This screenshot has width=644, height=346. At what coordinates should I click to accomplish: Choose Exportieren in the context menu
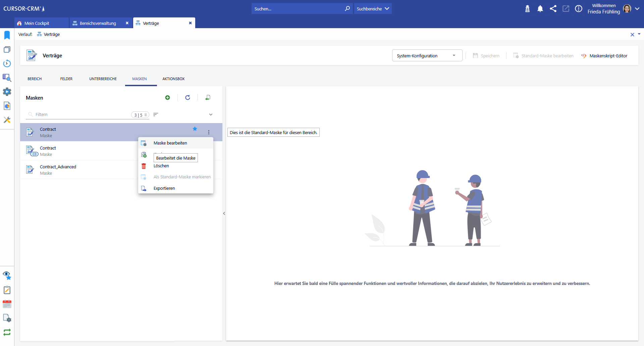click(164, 188)
